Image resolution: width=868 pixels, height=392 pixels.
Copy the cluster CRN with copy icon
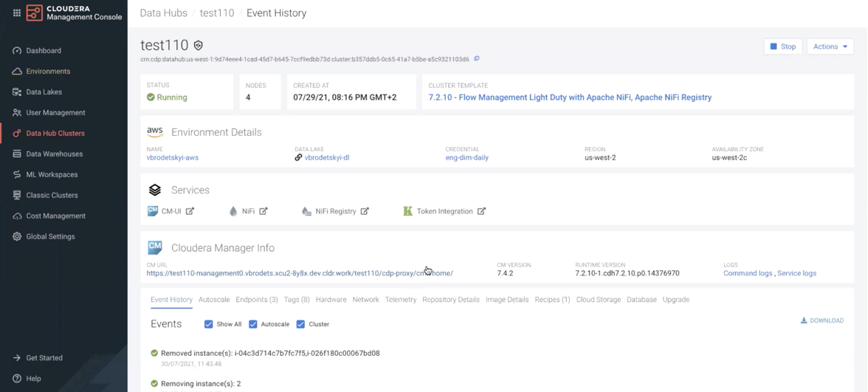(477, 59)
